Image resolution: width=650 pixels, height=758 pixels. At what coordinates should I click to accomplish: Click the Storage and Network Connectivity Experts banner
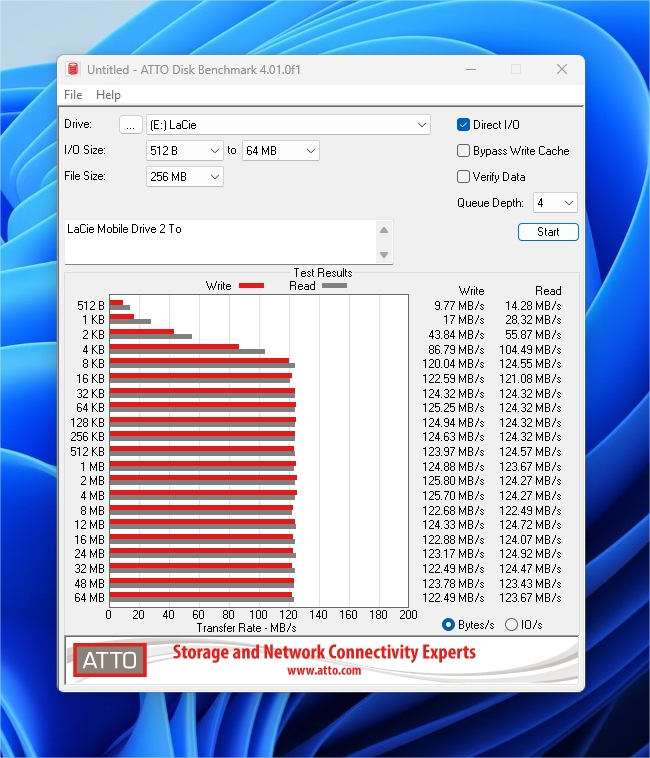324,652
